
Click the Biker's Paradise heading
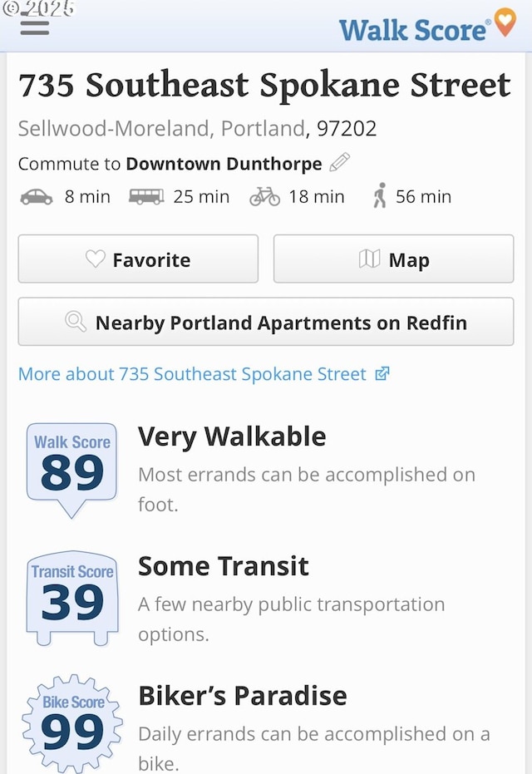pos(243,696)
